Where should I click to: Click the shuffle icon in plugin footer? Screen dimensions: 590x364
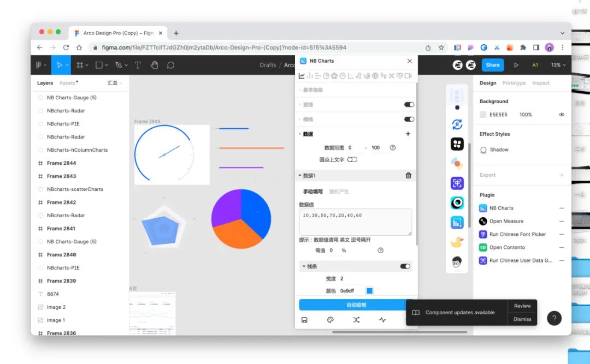pos(356,320)
